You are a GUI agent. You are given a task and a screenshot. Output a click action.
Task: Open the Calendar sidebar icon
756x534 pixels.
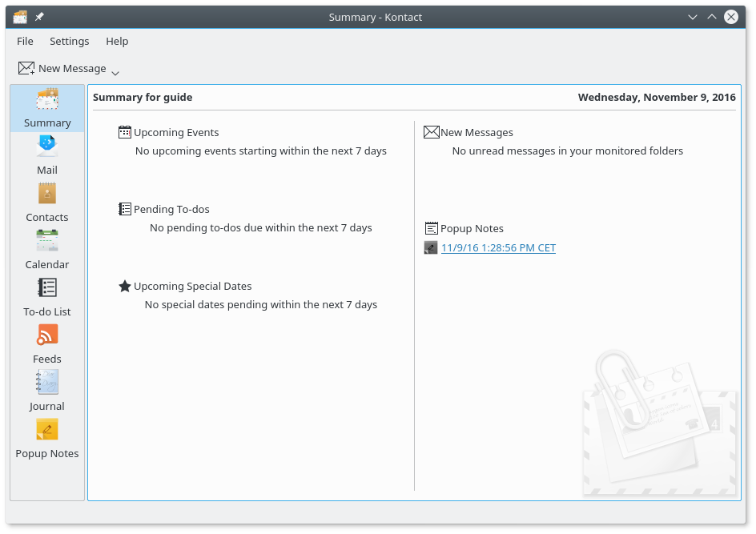(x=47, y=240)
